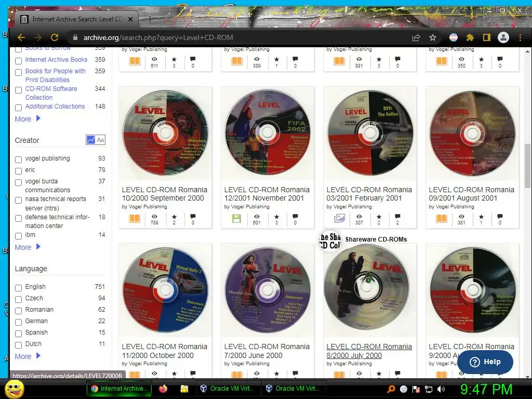Image resolution: width=532 pixels, height=399 pixels.
Task: Click the image icon under 03/2001 February 2001
Action: [x=339, y=218]
